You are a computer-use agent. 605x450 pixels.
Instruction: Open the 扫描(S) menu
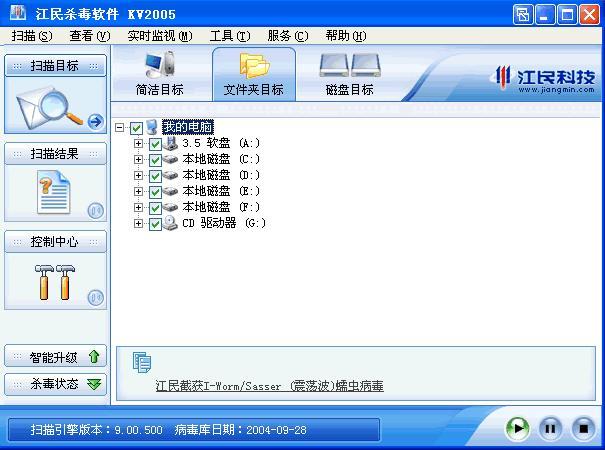pyautogui.click(x=32, y=36)
